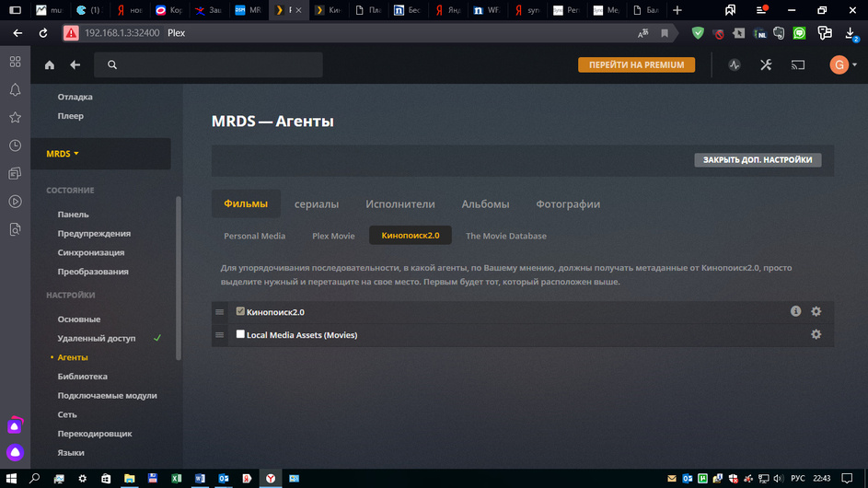Expand the MRDS server dropdown
The height and width of the screenshot is (488, 868).
(x=63, y=154)
